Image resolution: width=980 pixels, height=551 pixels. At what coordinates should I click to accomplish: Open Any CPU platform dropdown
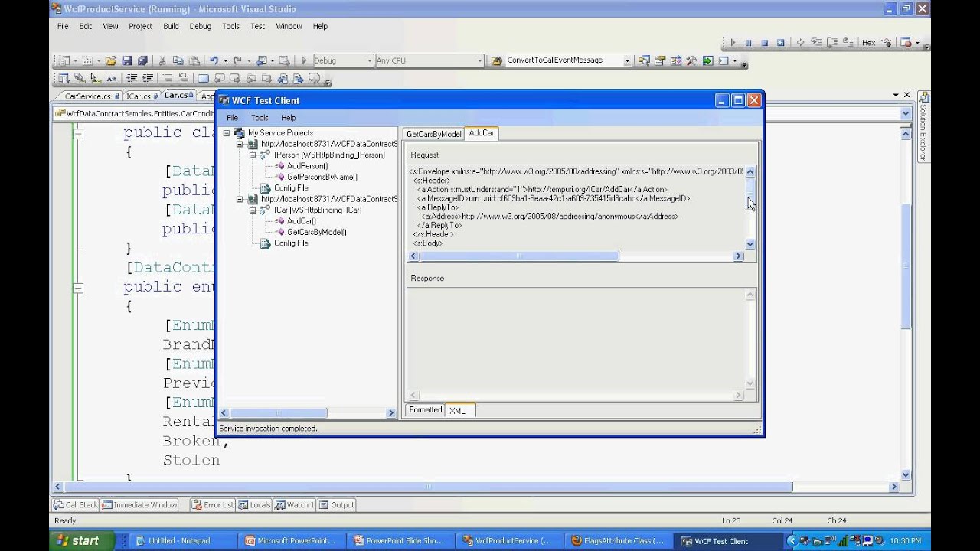[480, 60]
